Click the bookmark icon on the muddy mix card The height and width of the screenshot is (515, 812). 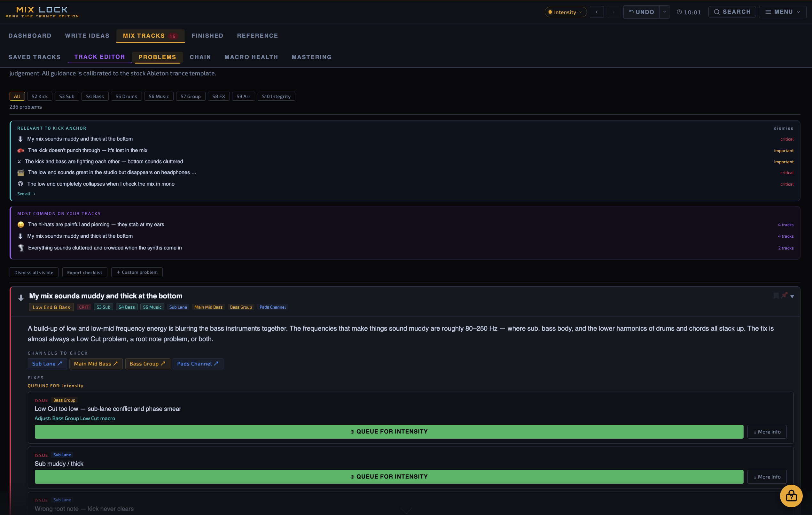pos(776,296)
